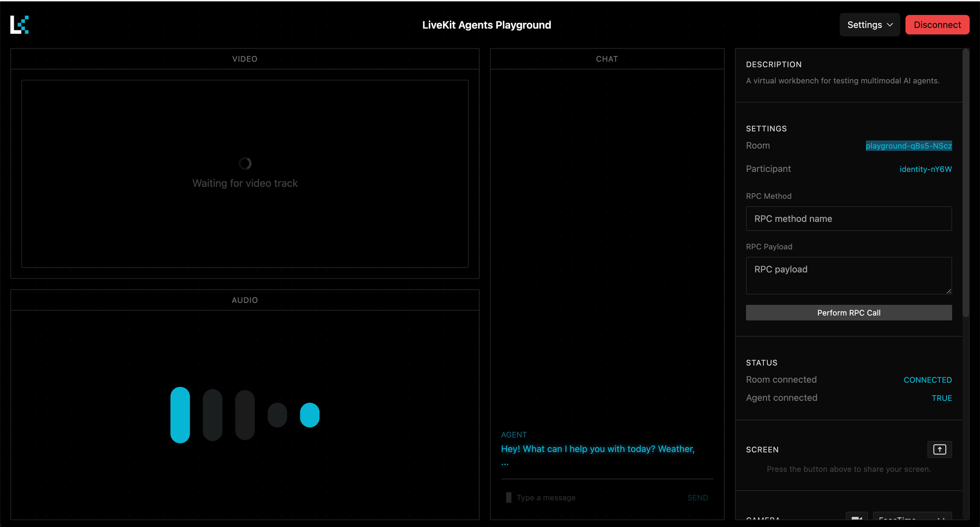The height and width of the screenshot is (527, 980).
Task: Click the LiveKit logo icon
Action: pyautogui.click(x=20, y=25)
